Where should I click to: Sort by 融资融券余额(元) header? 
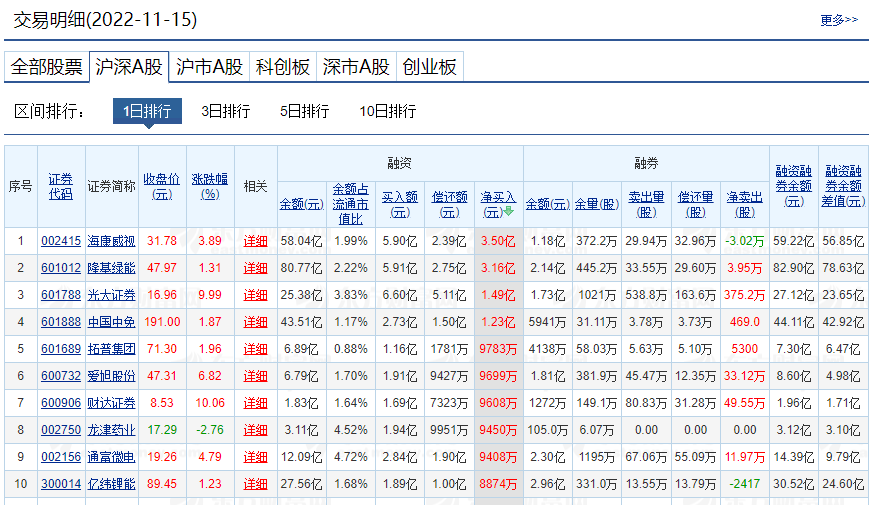point(794,186)
